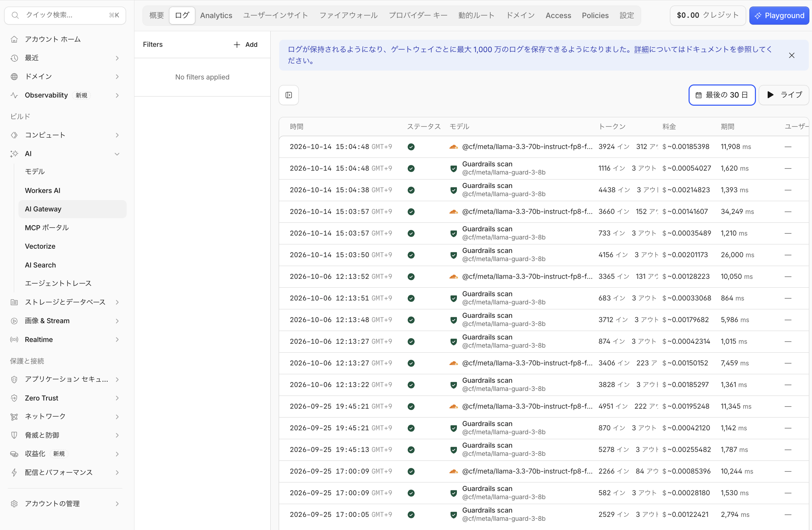Viewport: 812px width, 530px height.
Task: Collapse the AI section chevron
Action: pyautogui.click(x=117, y=154)
